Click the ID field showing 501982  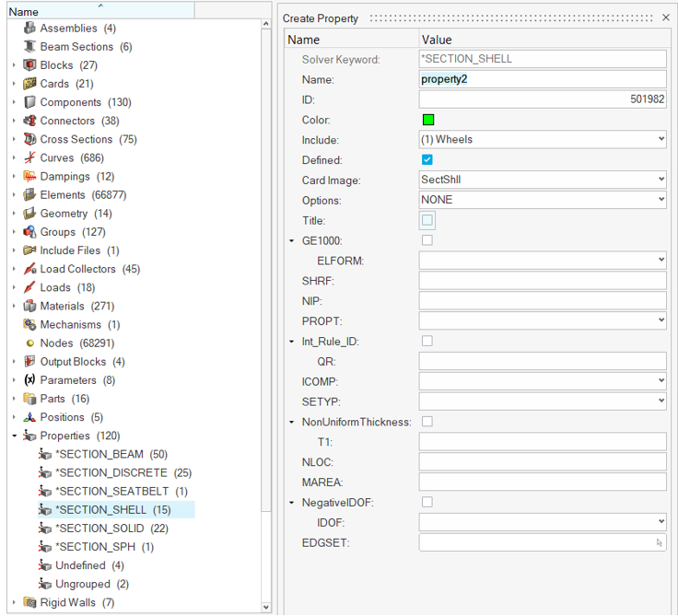point(543,99)
